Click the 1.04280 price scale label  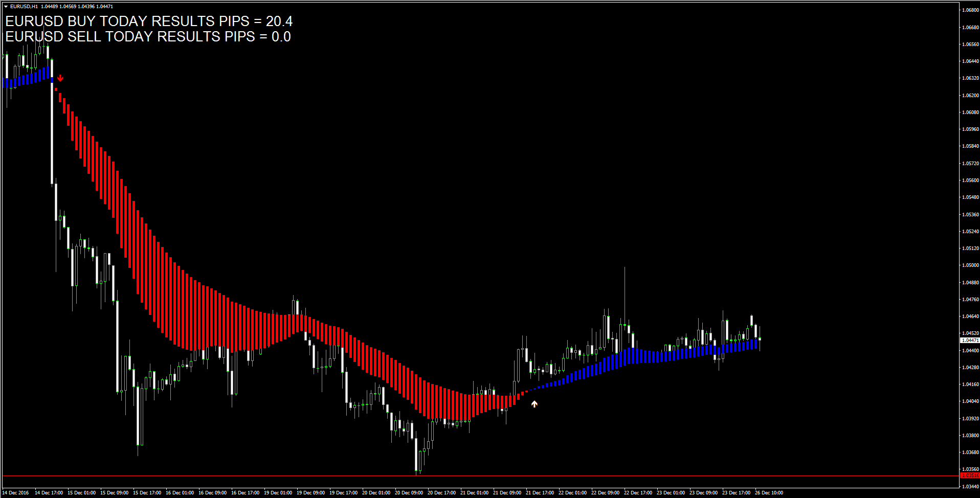coord(970,368)
